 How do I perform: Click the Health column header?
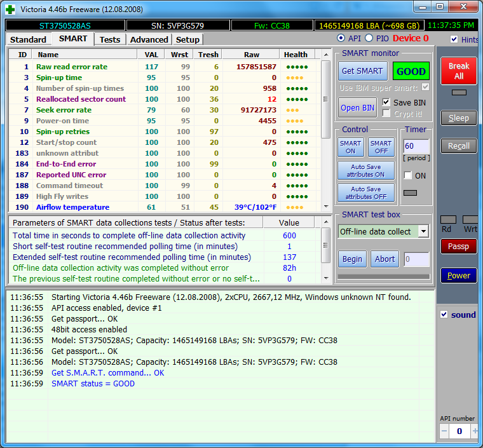297,55
